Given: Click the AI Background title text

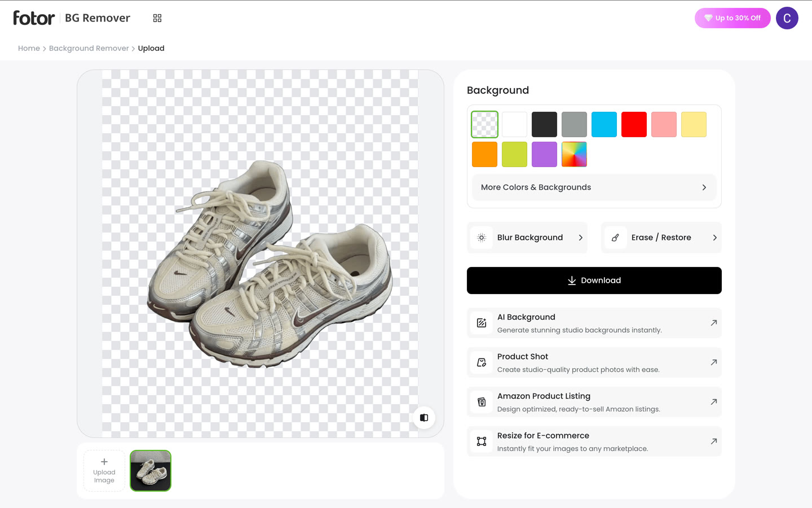Looking at the screenshot, I should [x=526, y=317].
